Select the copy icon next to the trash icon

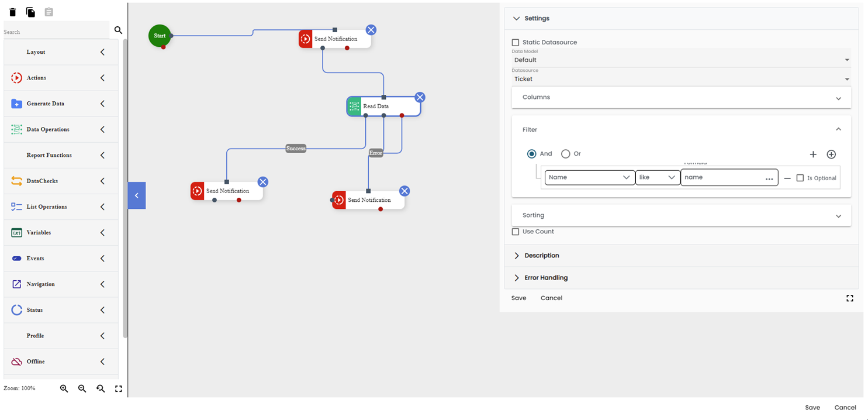coord(30,12)
